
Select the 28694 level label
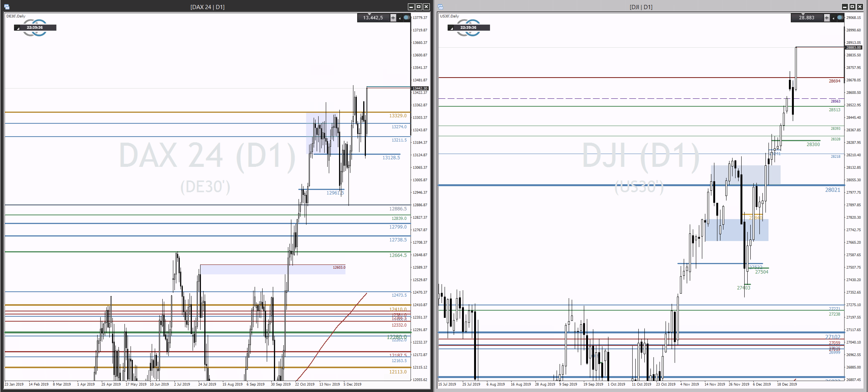pos(835,81)
